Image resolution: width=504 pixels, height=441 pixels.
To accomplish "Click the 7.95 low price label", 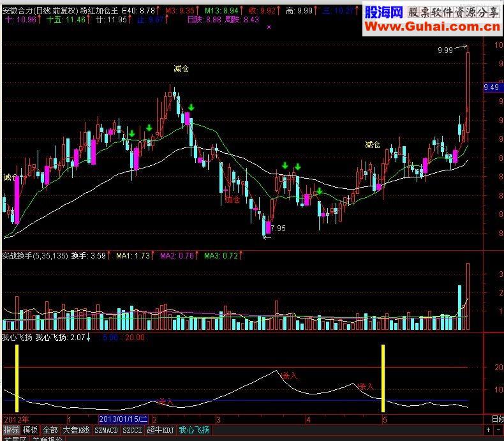I will pos(278,228).
